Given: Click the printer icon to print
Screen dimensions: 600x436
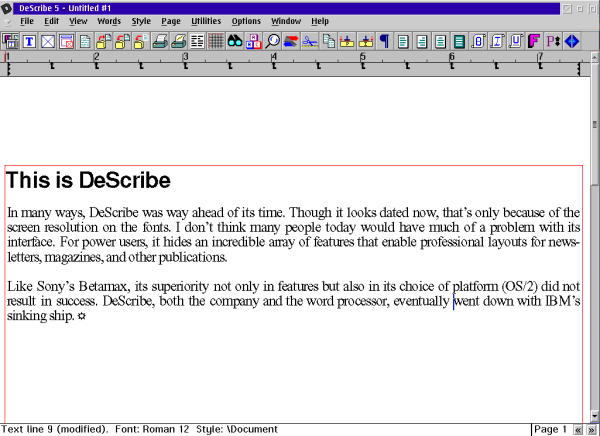Looking at the screenshot, I should tap(160, 41).
